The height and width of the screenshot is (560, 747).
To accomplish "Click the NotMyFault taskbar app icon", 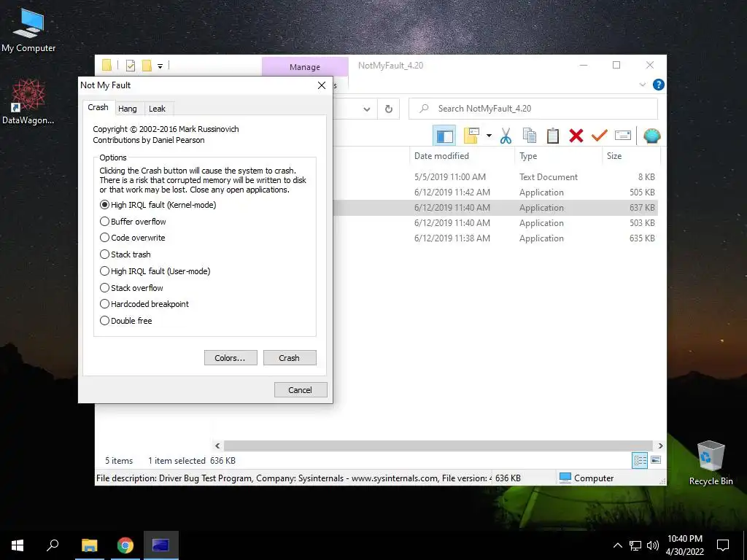I will (161, 545).
